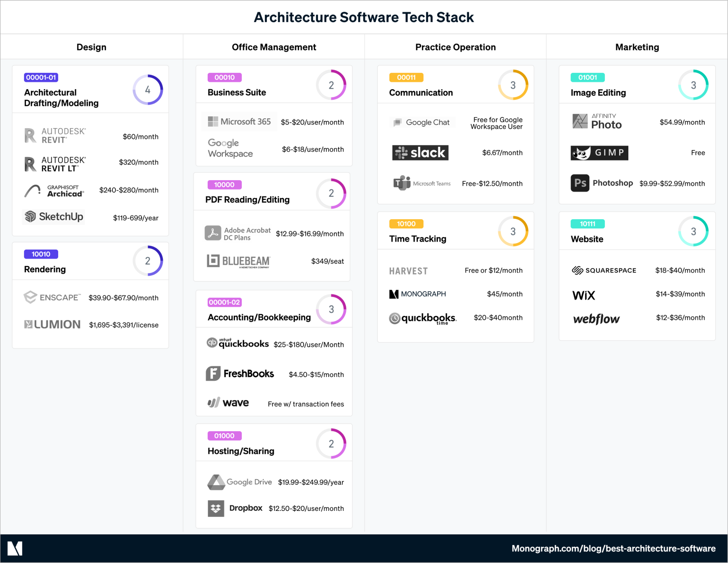Viewport: 728px width, 563px height.
Task: Select the Marketing column header
Action: coord(637,47)
